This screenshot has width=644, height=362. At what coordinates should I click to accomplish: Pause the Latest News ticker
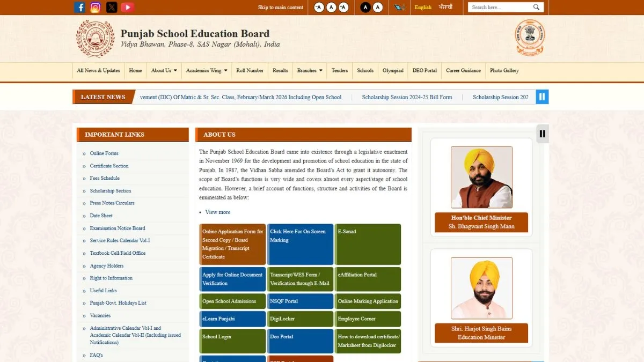point(542,97)
